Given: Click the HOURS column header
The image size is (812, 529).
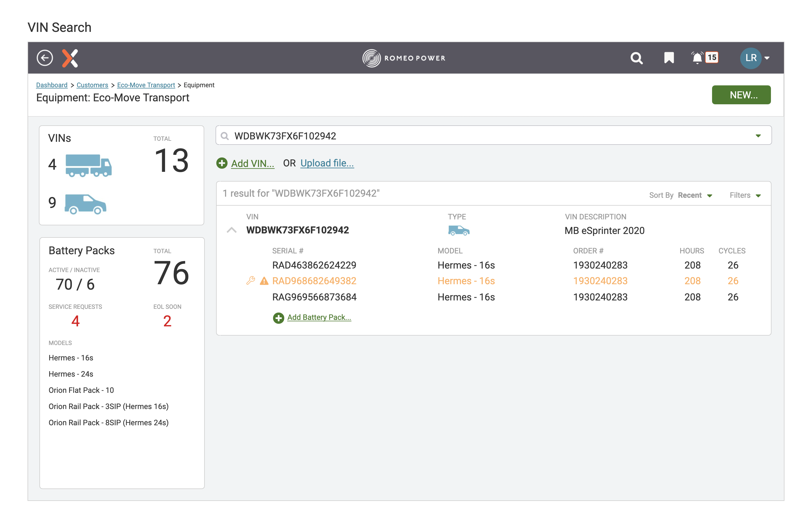Looking at the screenshot, I should [692, 251].
